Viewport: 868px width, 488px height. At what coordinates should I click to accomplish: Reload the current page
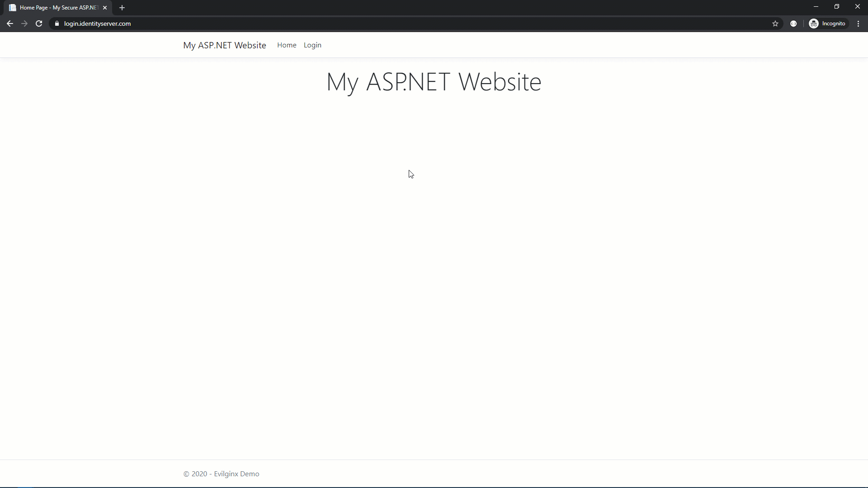(x=39, y=23)
